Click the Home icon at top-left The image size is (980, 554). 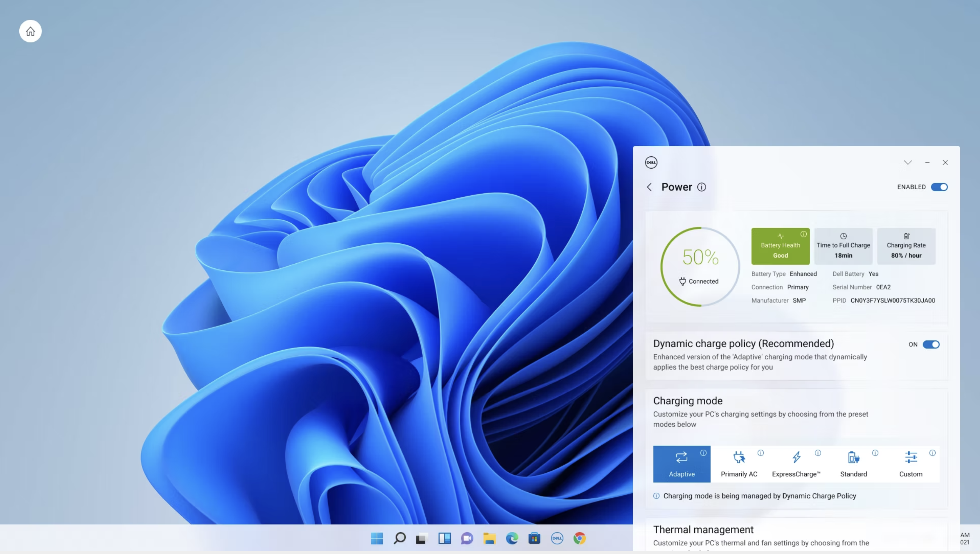tap(30, 31)
